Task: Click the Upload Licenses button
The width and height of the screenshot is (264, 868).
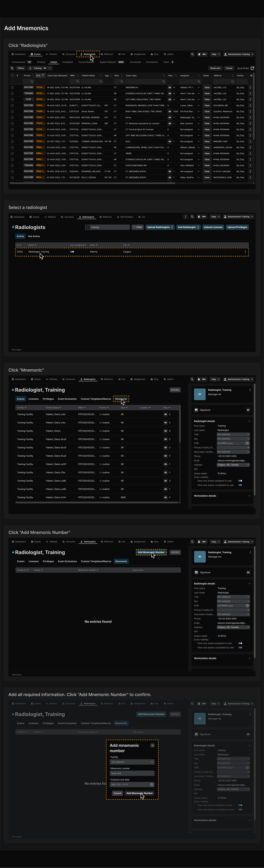Action: [x=213, y=227]
